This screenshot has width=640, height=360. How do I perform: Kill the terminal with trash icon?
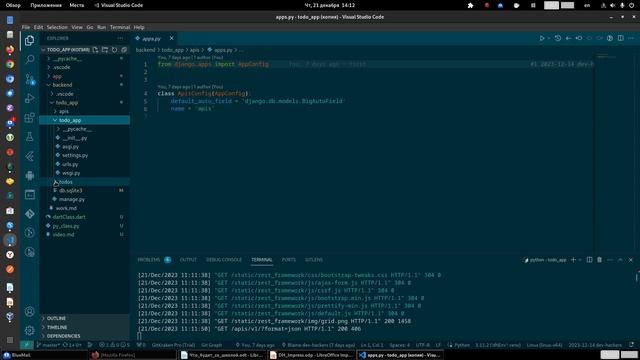coord(599,260)
